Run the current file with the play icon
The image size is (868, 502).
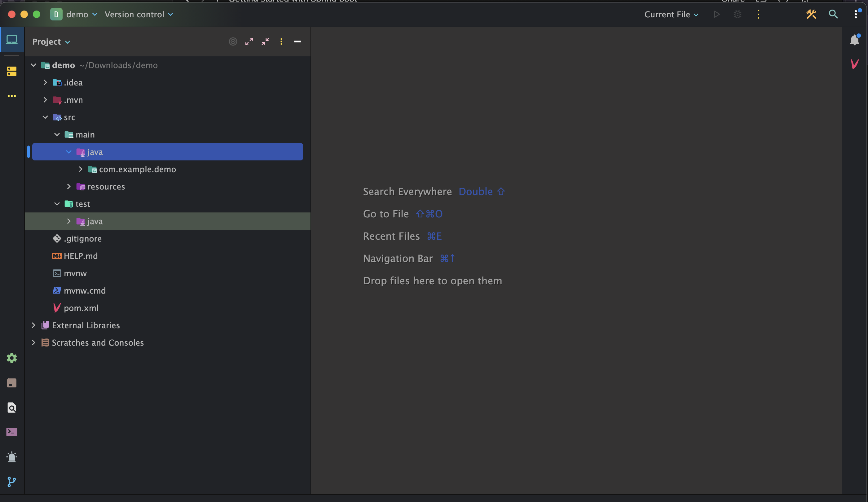[717, 14]
